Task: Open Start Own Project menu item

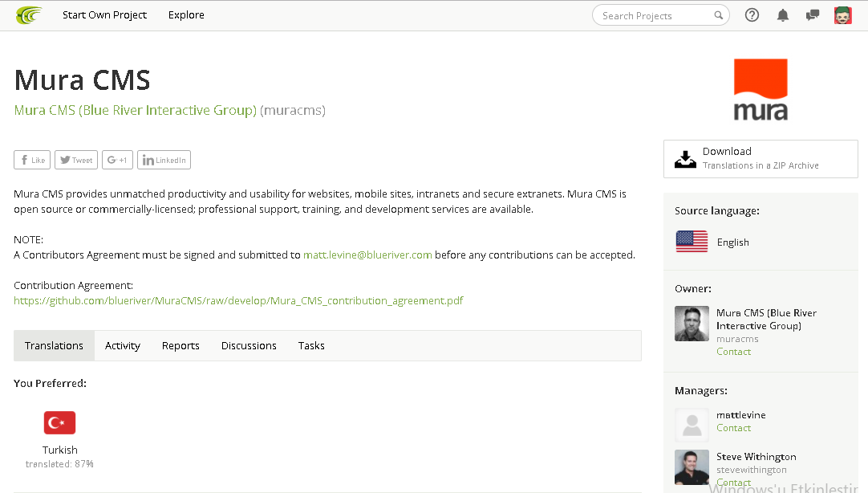Action: pos(104,15)
